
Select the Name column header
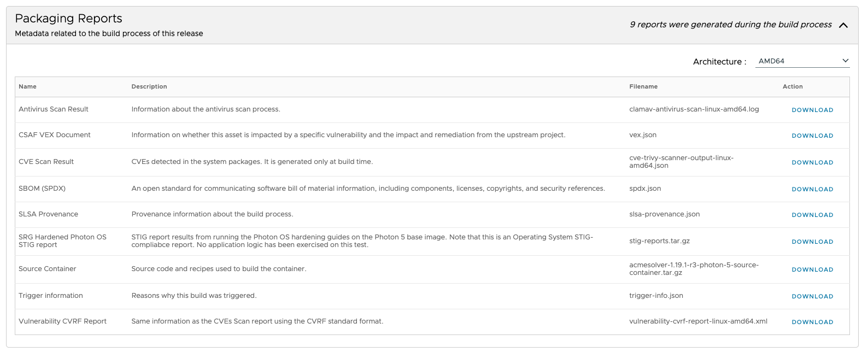[27, 86]
